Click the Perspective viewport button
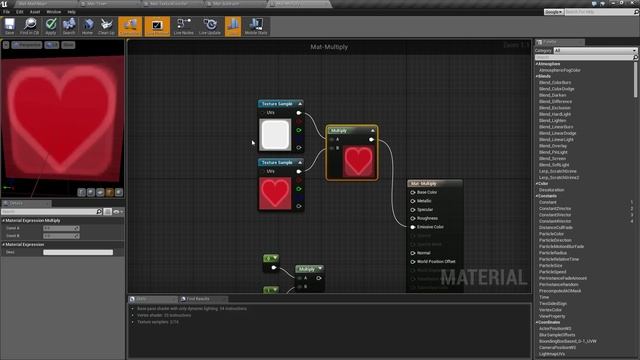The width and height of the screenshot is (640, 360). point(27,45)
